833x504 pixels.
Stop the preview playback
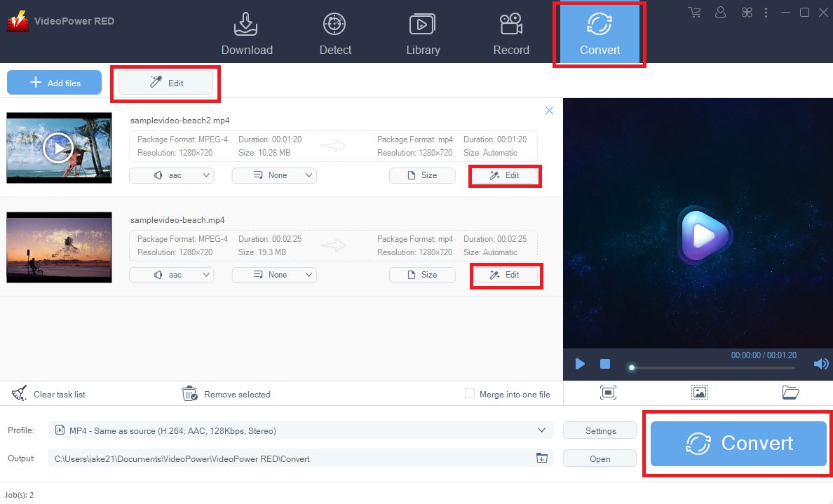point(605,364)
